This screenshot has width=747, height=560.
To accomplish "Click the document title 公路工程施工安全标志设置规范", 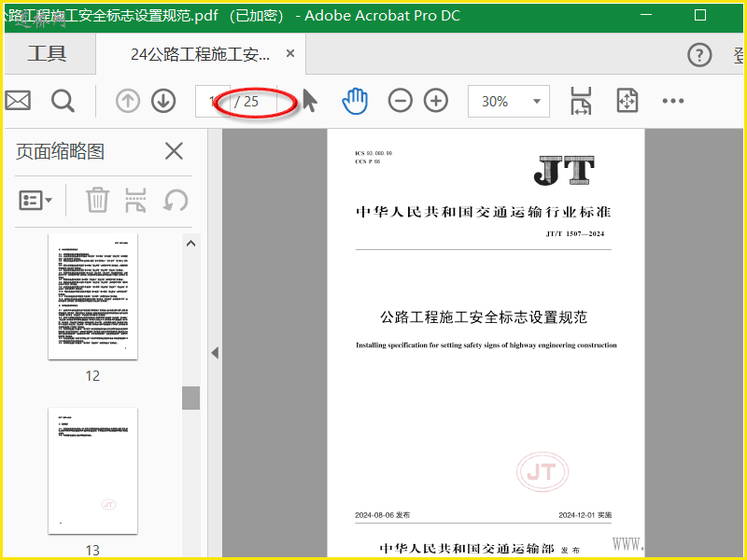I will tap(484, 317).
